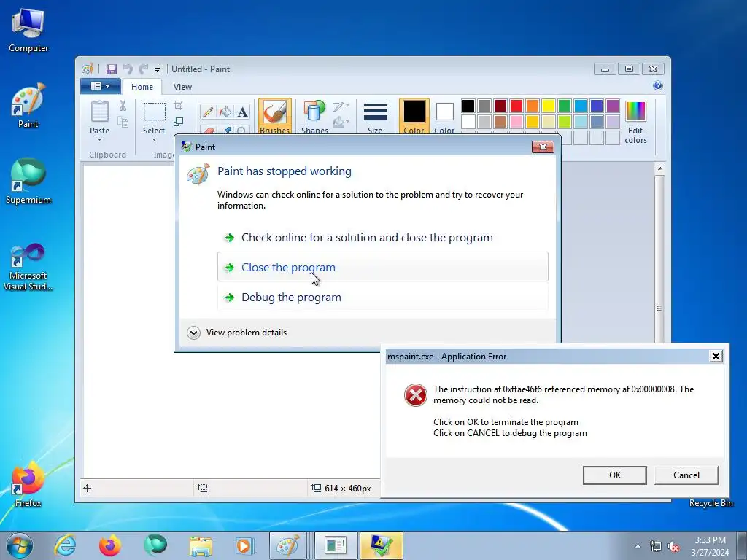
Task: Click the Cut scissors icon
Action: click(x=123, y=106)
